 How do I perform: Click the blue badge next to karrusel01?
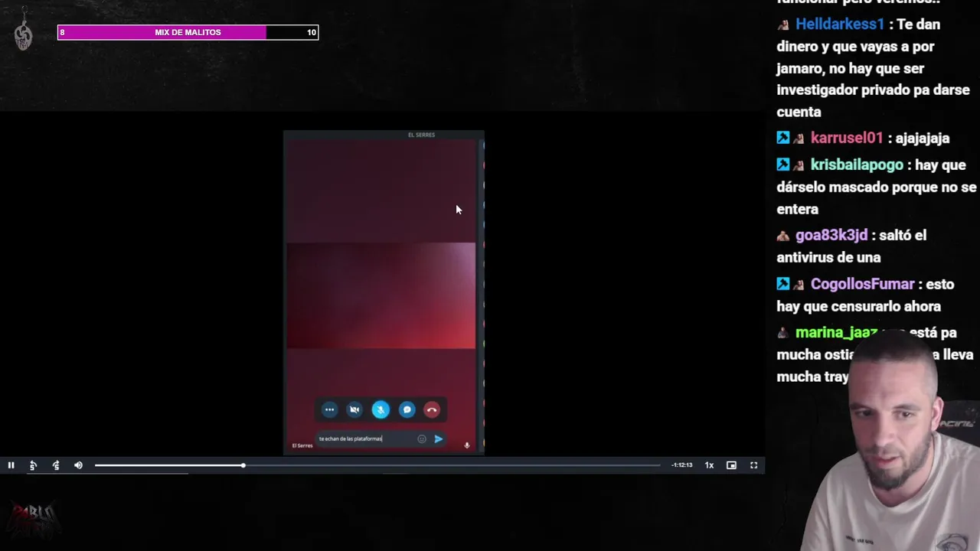click(782, 139)
